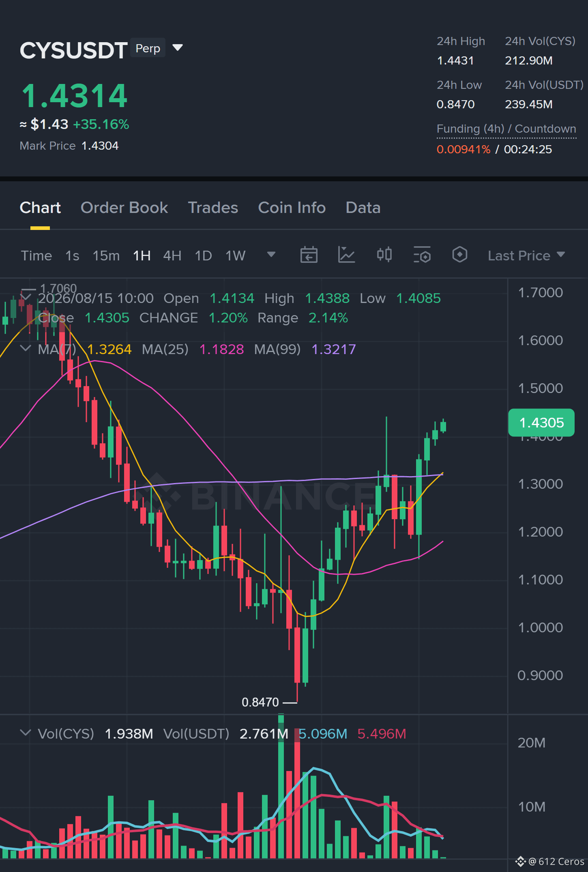The image size is (588, 872).
Task: Click the current price tag 1.4305 on axis
Action: point(541,423)
